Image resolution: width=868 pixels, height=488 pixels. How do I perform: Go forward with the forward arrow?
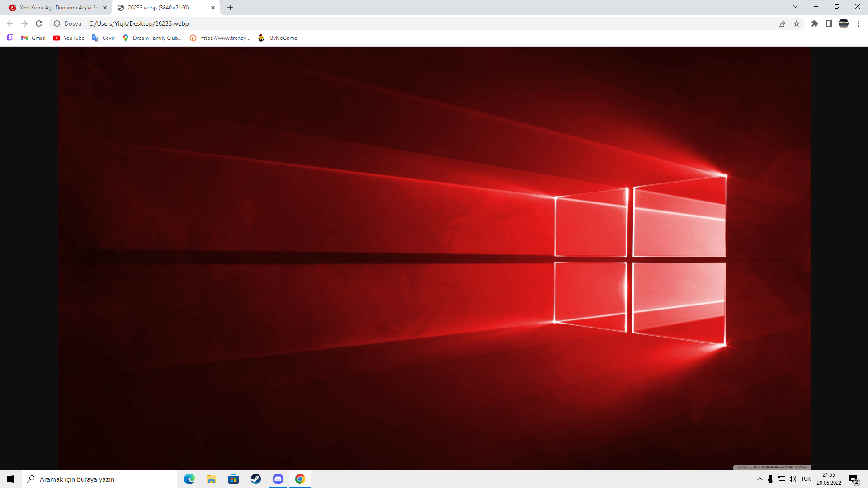click(24, 23)
